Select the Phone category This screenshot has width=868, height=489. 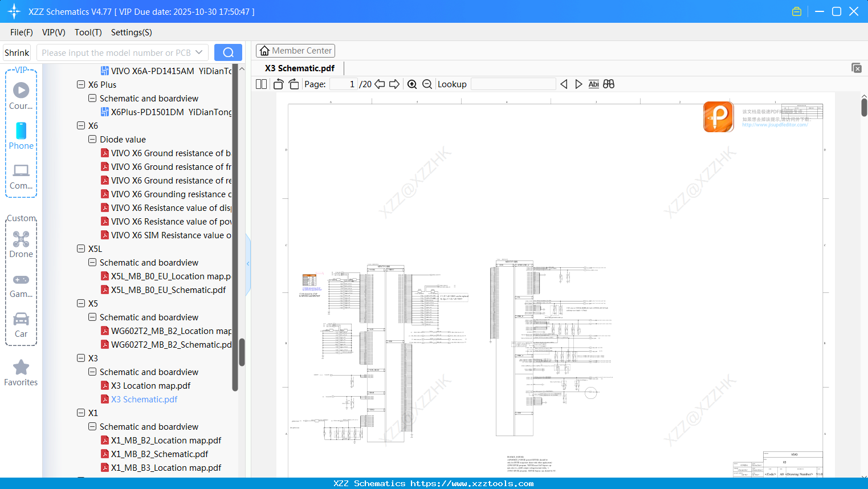(x=21, y=136)
